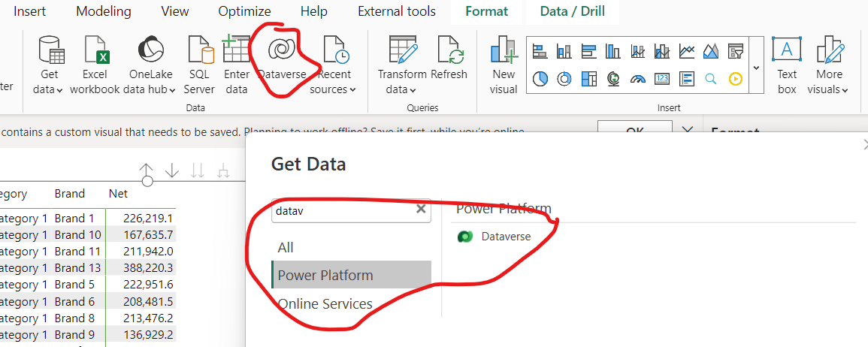The image size is (868, 347).
Task: Click the Enter data table icon
Action: 237,50
